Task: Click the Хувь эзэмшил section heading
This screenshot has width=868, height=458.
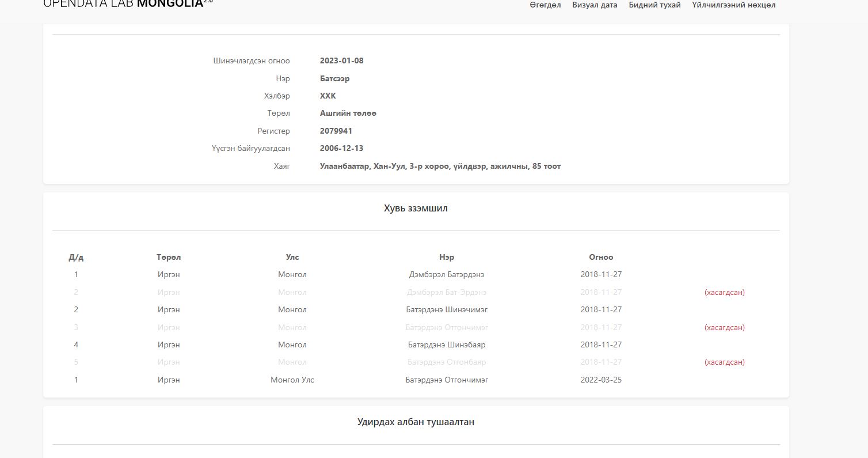Action: (x=416, y=209)
